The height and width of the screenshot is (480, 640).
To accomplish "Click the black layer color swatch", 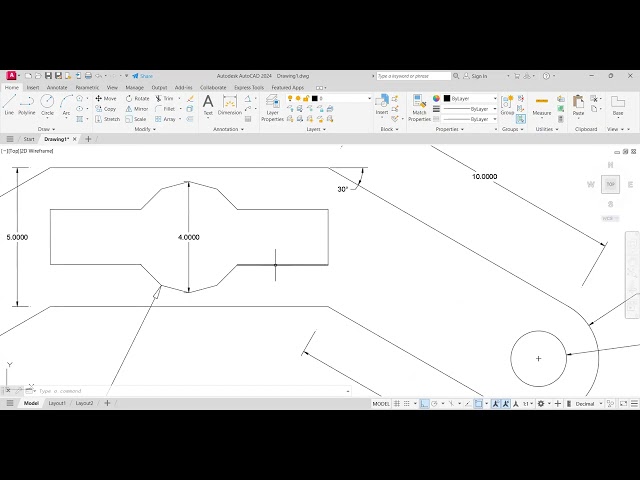I will [x=315, y=98].
